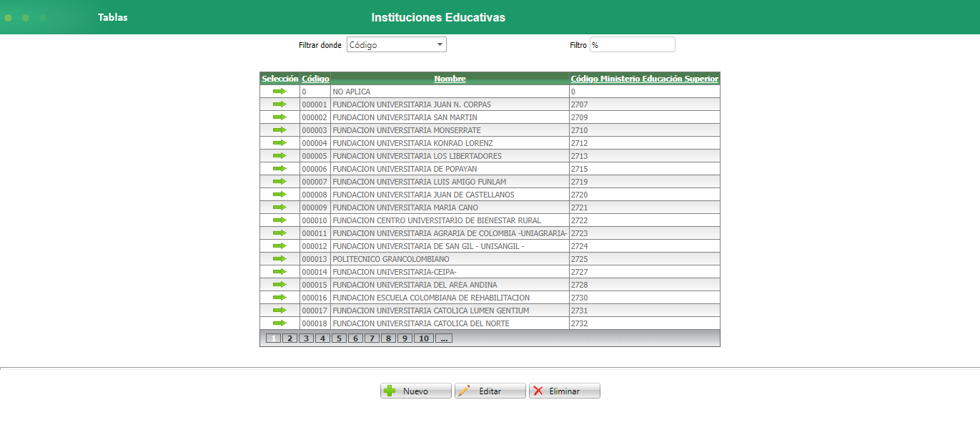Select arrow for FUNDACION UNIVERSITARIA MARIA CANO
The image size is (980, 425).
click(279, 207)
